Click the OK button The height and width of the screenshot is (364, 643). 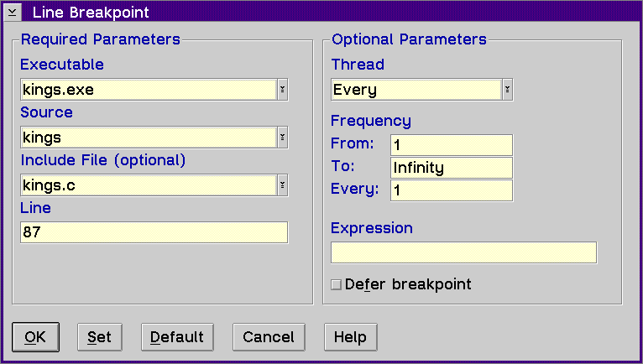click(36, 337)
